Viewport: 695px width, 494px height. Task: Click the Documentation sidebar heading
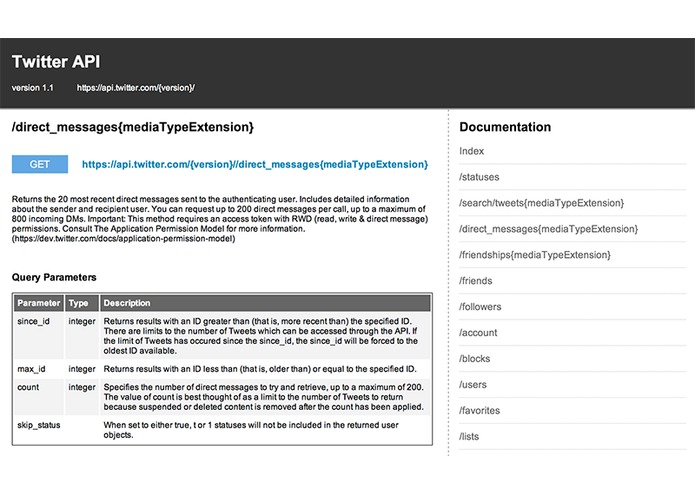[x=505, y=127]
